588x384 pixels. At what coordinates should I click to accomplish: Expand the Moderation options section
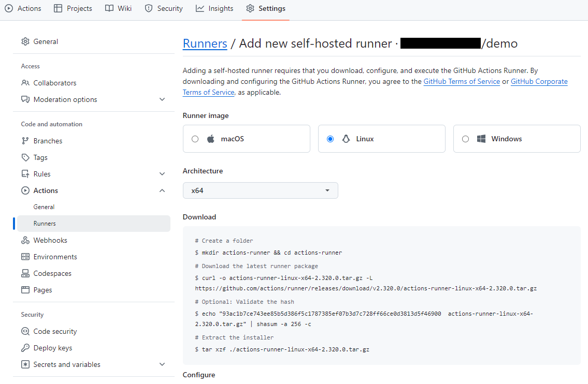tap(162, 99)
